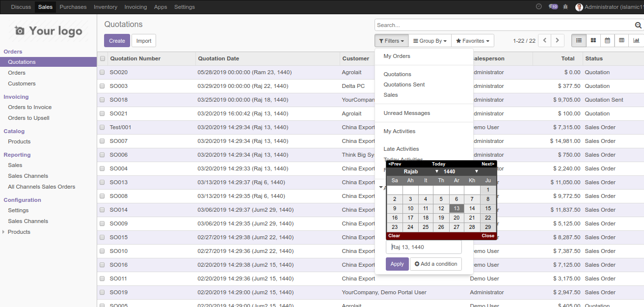Open quotation SO019 row
Screen dimensions: 644x307
coord(371,292)
